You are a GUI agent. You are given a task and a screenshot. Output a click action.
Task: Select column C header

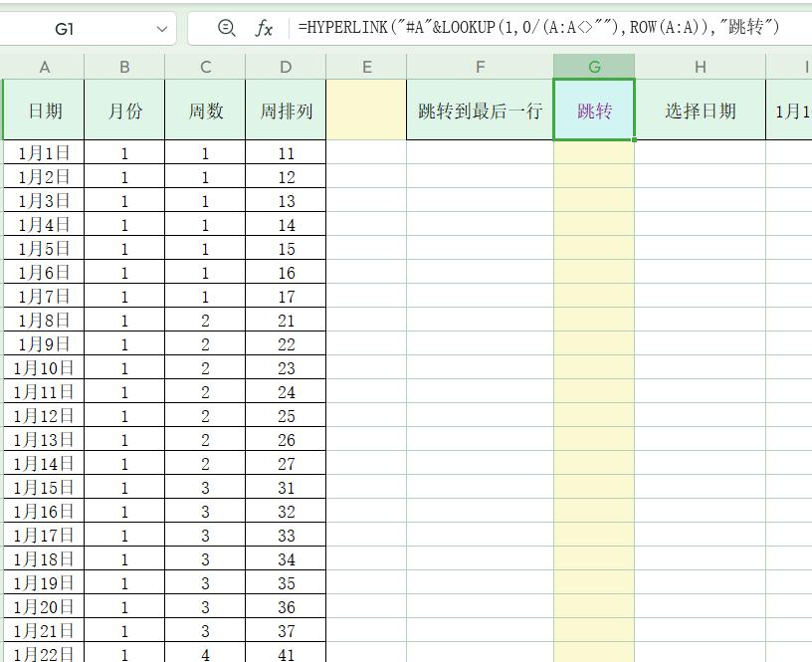[x=205, y=67]
